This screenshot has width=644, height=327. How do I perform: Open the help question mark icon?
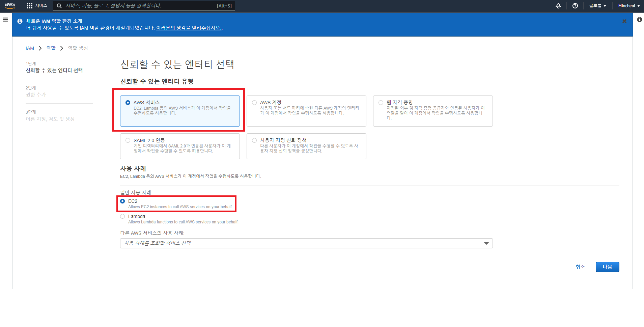pos(575,6)
